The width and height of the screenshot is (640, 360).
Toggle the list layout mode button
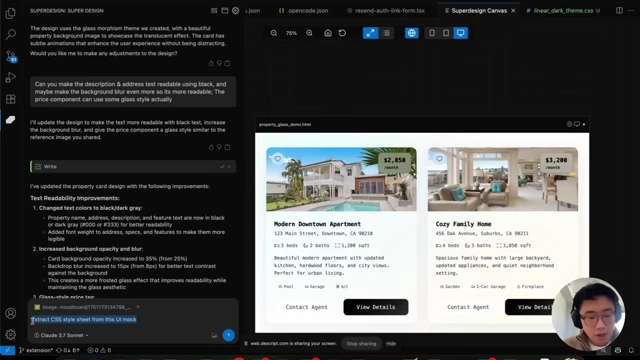(387, 33)
